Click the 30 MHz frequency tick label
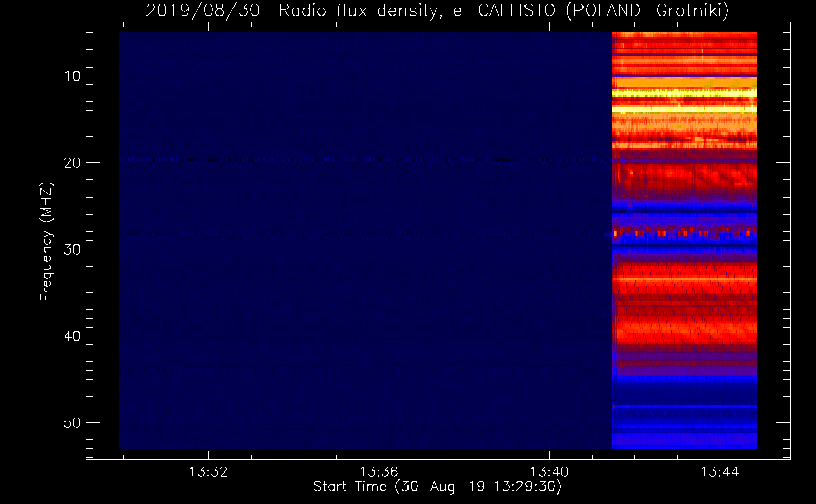Screen dimensions: 816x504 click(x=73, y=249)
